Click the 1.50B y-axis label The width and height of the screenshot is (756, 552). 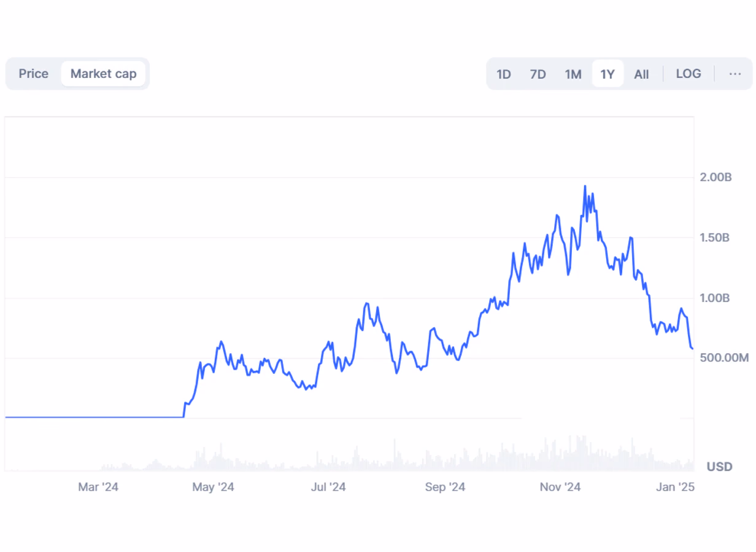pyautogui.click(x=714, y=238)
